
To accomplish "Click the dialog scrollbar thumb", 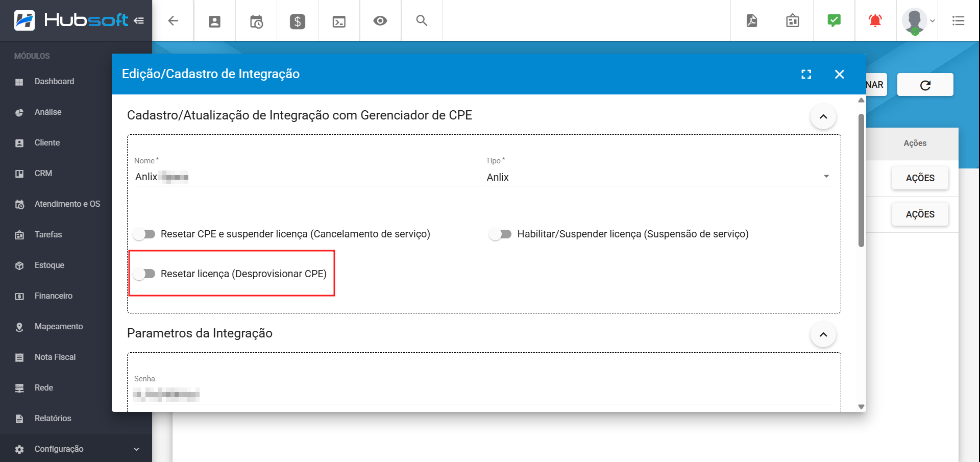I will click(862, 180).
